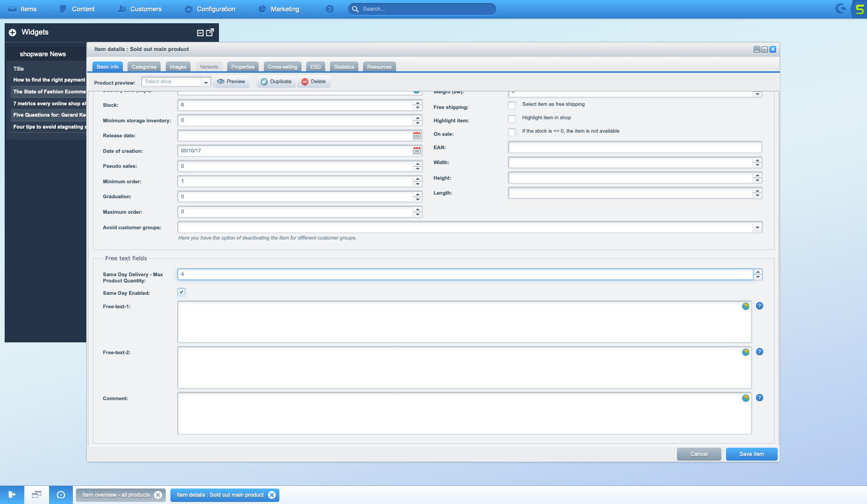Enable the On sale checkbox
867x504 pixels.
point(512,132)
